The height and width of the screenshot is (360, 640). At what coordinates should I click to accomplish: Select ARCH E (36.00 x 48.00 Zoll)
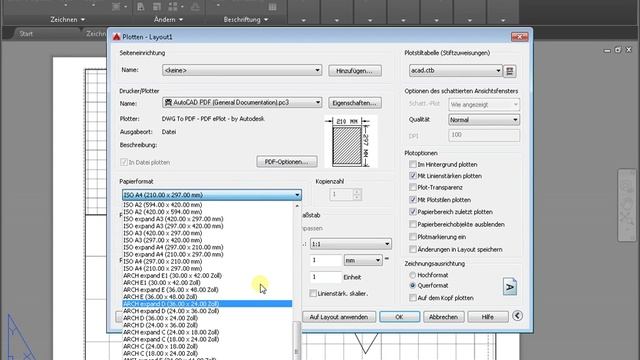tap(207, 297)
